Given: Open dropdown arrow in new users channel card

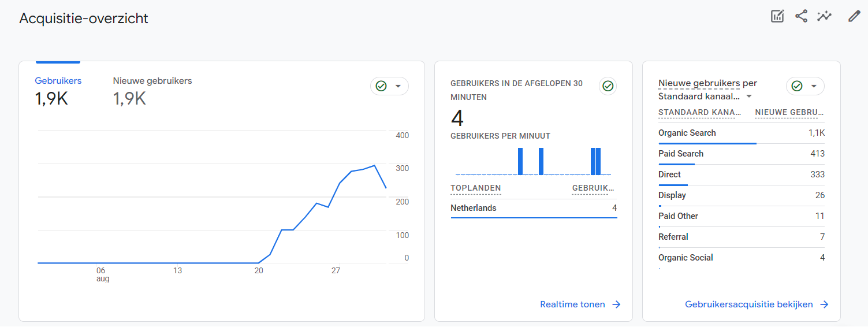Looking at the screenshot, I should [814, 86].
